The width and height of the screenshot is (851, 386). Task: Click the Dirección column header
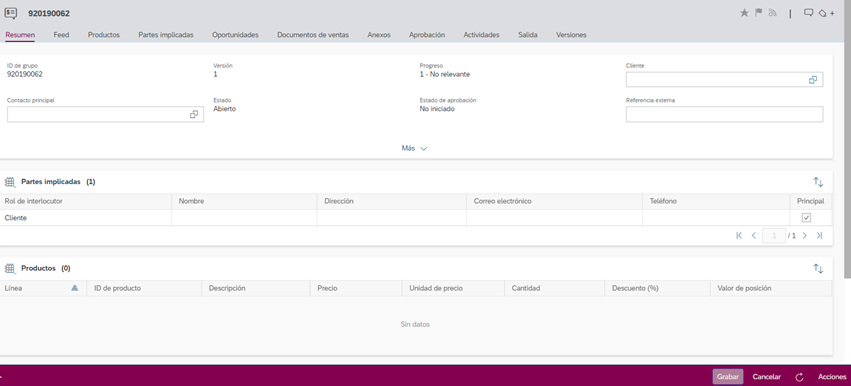pyautogui.click(x=391, y=201)
